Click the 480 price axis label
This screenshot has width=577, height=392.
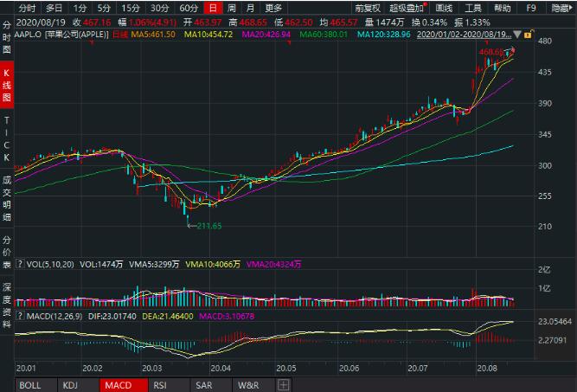545,41
